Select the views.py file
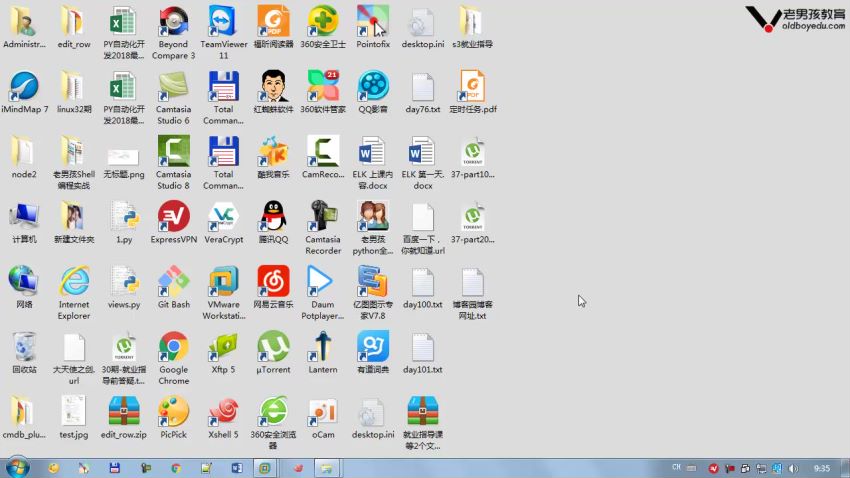Viewport: 850px width, 478px height. point(124,287)
